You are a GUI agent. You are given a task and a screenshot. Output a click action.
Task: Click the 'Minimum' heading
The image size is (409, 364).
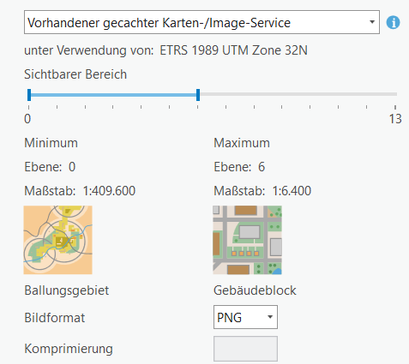tap(51, 143)
